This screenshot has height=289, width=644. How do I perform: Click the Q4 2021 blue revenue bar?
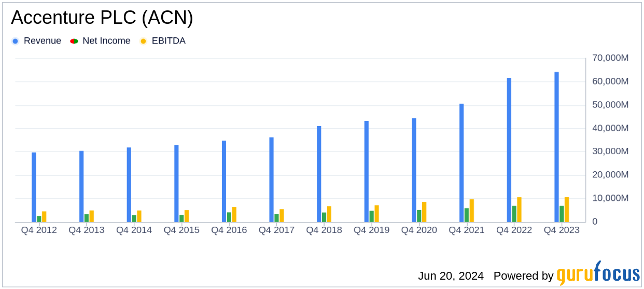point(461,163)
